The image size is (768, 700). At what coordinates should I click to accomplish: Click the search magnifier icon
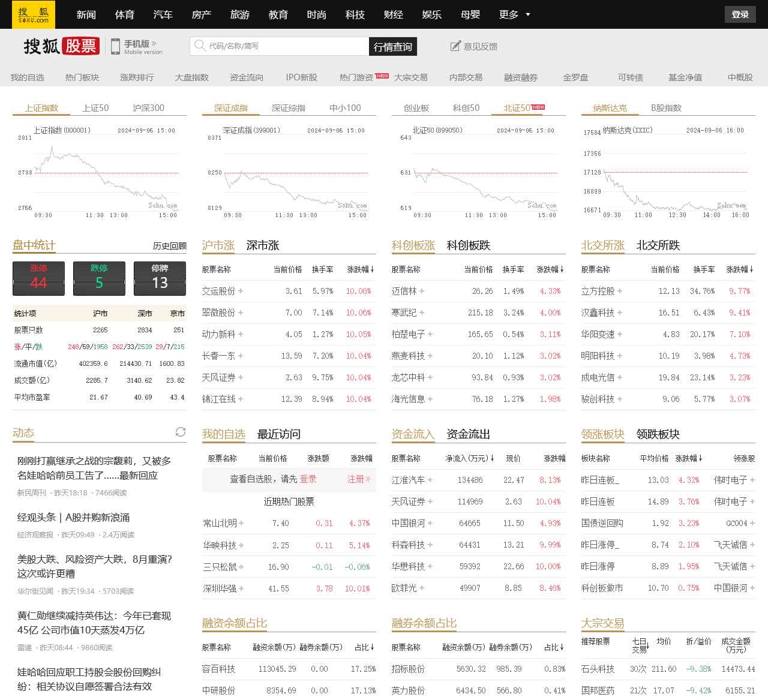tap(199, 46)
